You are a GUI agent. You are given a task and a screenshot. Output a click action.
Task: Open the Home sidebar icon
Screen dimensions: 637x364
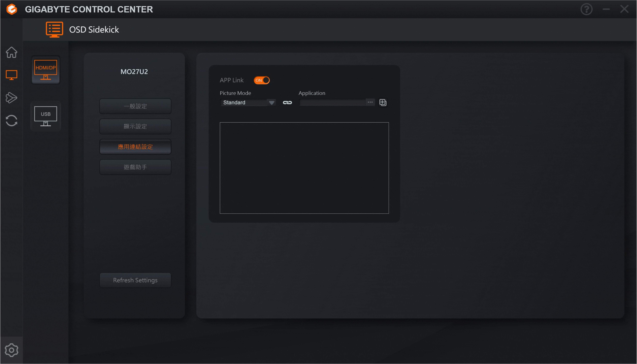click(12, 52)
